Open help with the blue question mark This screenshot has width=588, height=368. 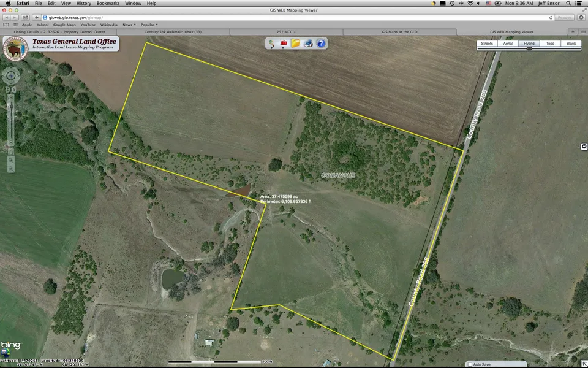321,43
